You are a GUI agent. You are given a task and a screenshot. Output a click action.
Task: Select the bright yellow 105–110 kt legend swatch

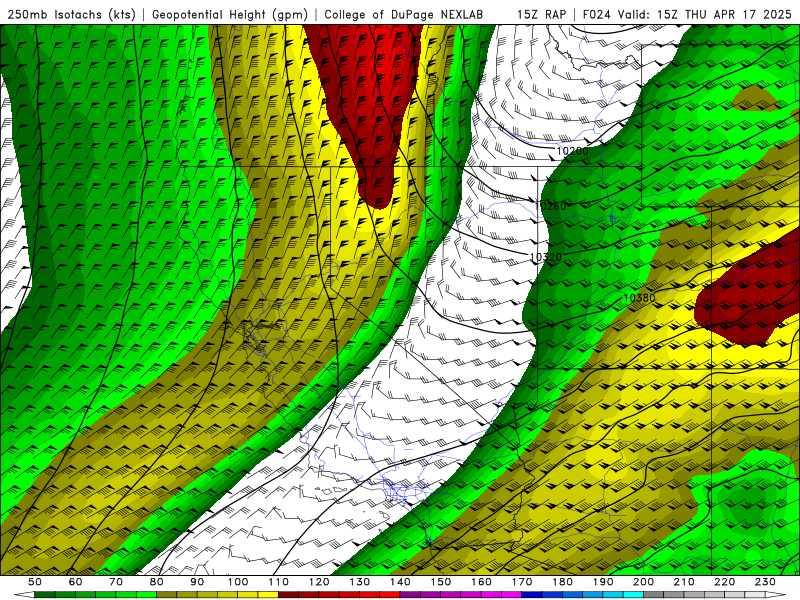click(x=268, y=595)
